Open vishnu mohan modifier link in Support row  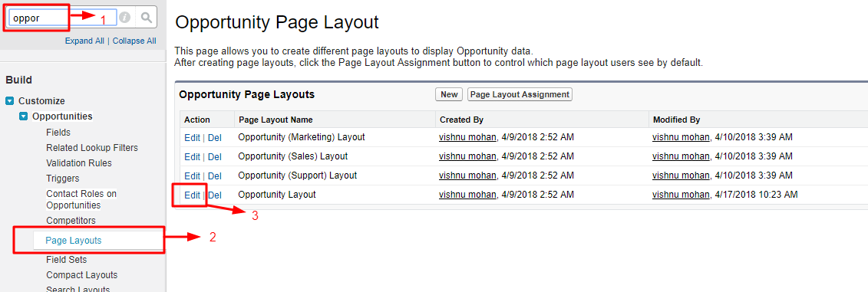click(681, 176)
